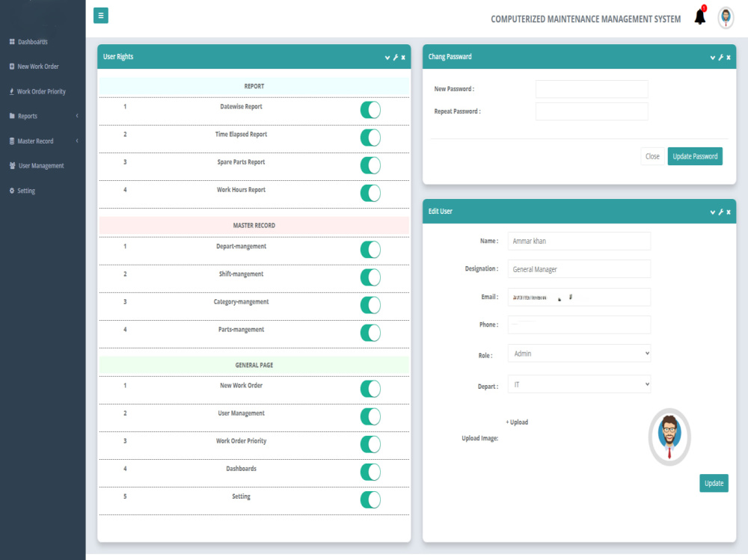
Task: Open the user avatar in header
Action: 726,18
